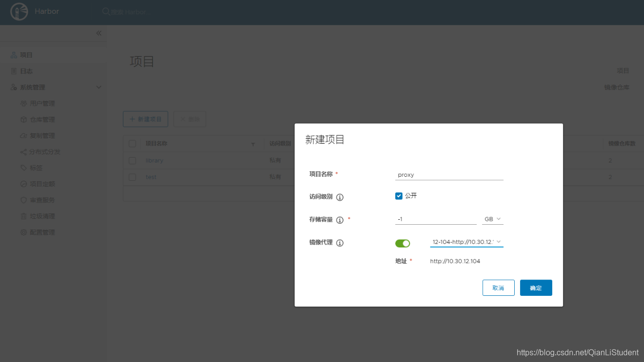This screenshot has width=644, height=362.
Task: Click the 存储容量 input showing -1
Action: point(436,219)
